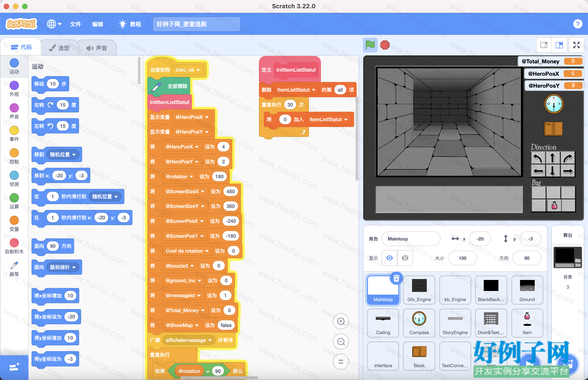Click the Scratch logo
This screenshot has width=588, height=380.
22,24
